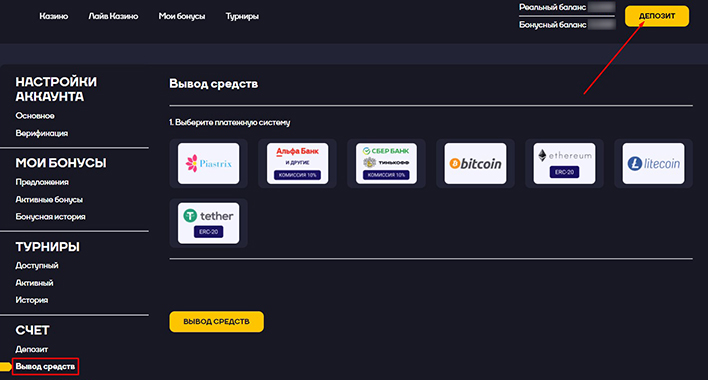Open tournaments История link
Viewport: 708px width, 380px height.
click(x=32, y=300)
